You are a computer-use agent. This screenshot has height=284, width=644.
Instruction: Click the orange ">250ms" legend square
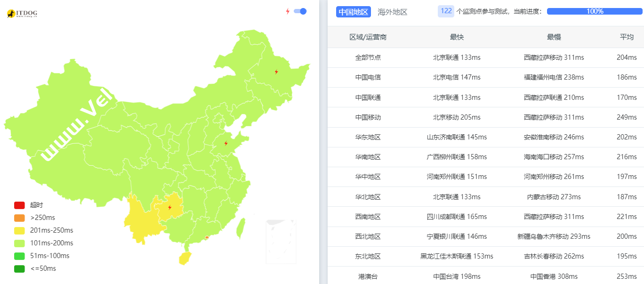tap(19, 218)
